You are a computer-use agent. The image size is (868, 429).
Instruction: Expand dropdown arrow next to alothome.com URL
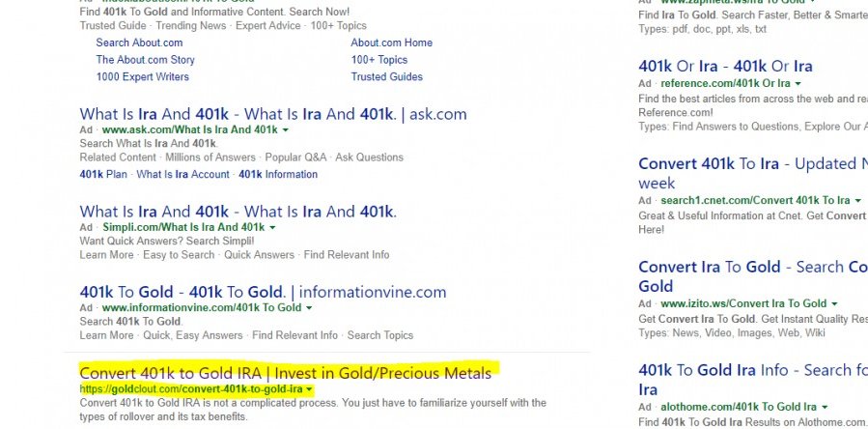[825, 408]
